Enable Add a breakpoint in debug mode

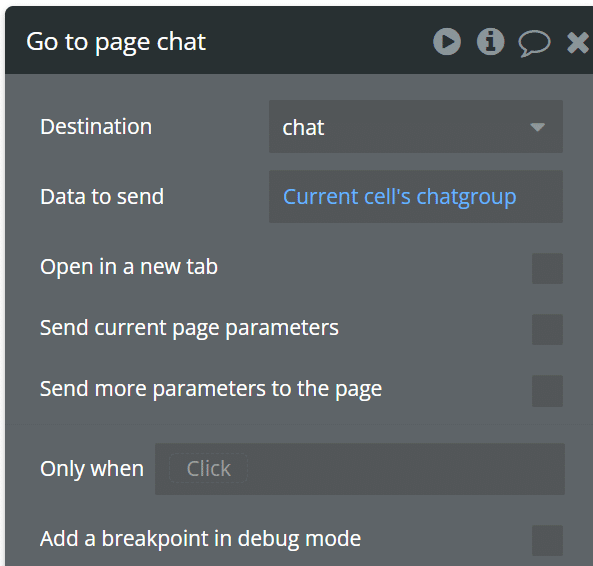(547, 540)
